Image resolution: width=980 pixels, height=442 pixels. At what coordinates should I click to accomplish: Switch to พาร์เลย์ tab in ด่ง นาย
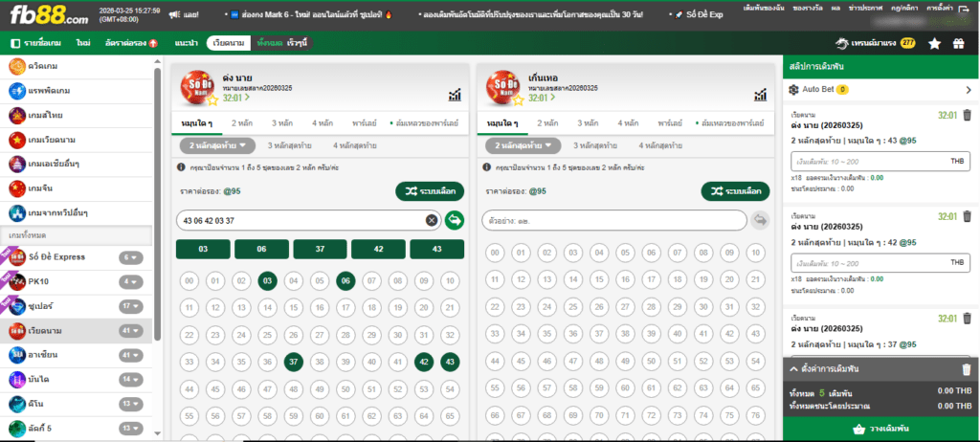click(365, 123)
